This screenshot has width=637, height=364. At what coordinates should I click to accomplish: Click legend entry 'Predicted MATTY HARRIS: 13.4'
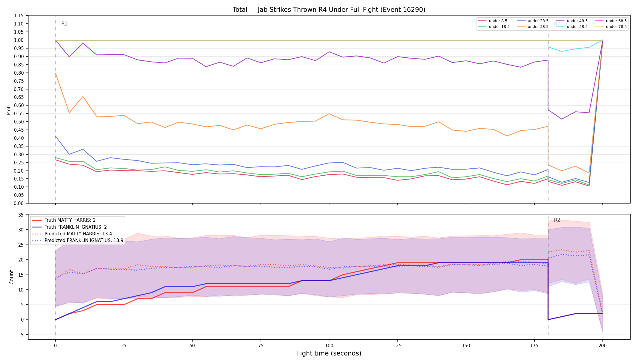coord(72,234)
